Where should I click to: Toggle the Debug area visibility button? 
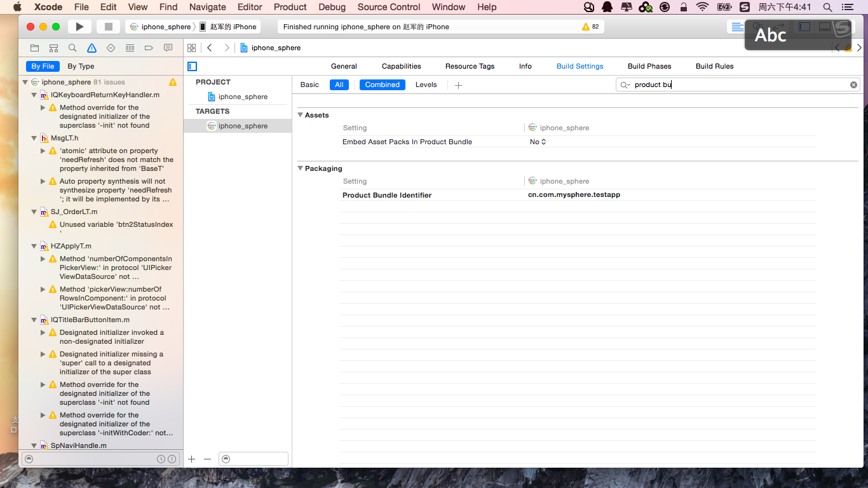[x=824, y=27]
